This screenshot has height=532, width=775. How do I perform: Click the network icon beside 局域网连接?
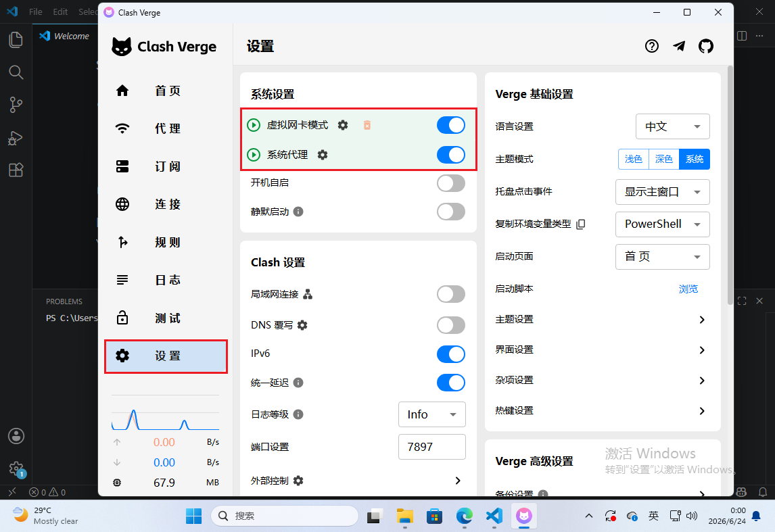coord(308,295)
